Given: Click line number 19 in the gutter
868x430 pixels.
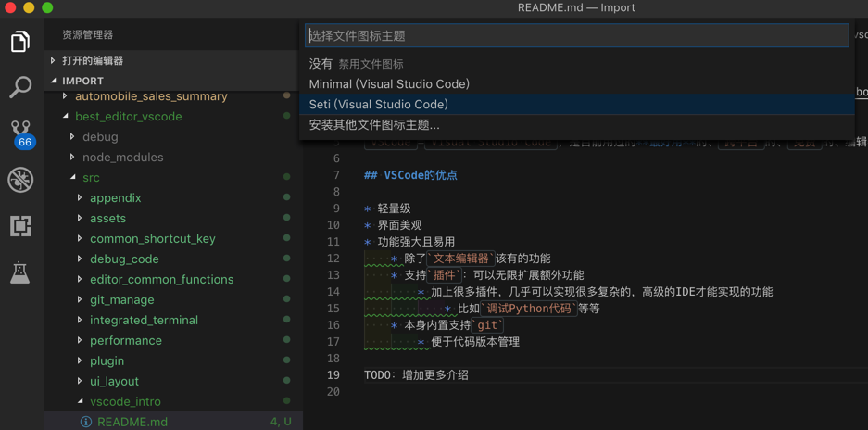Looking at the screenshot, I should point(333,374).
